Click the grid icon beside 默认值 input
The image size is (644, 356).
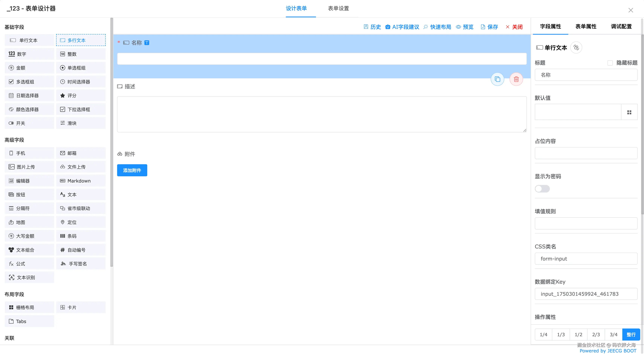tap(629, 112)
